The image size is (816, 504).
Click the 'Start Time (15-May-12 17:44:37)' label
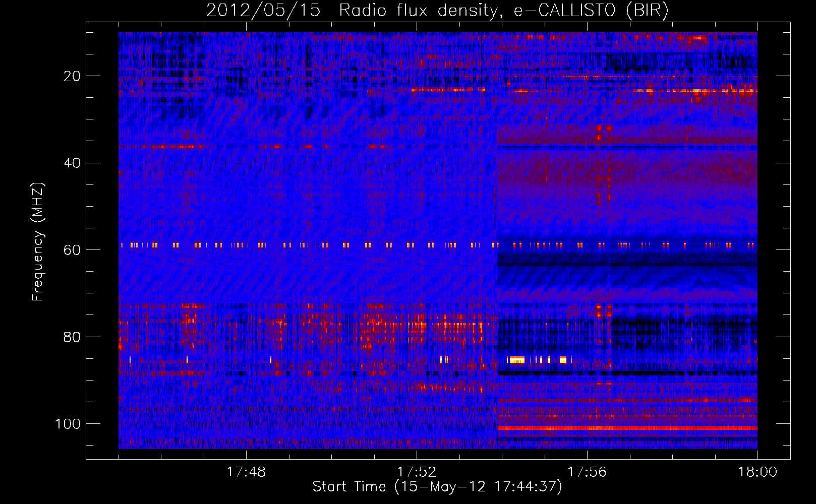[437, 487]
